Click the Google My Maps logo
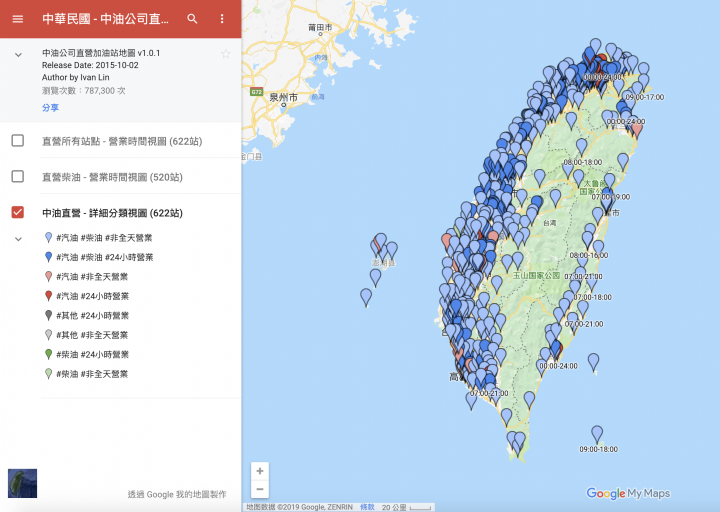The height and width of the screenshot is (512, 720). [628, 494]
